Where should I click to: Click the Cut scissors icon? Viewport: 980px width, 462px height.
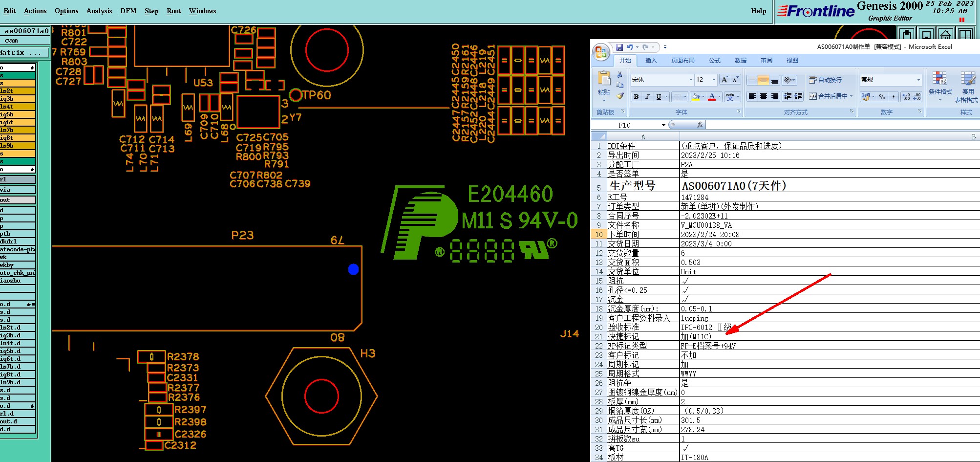tap(620, 75)
